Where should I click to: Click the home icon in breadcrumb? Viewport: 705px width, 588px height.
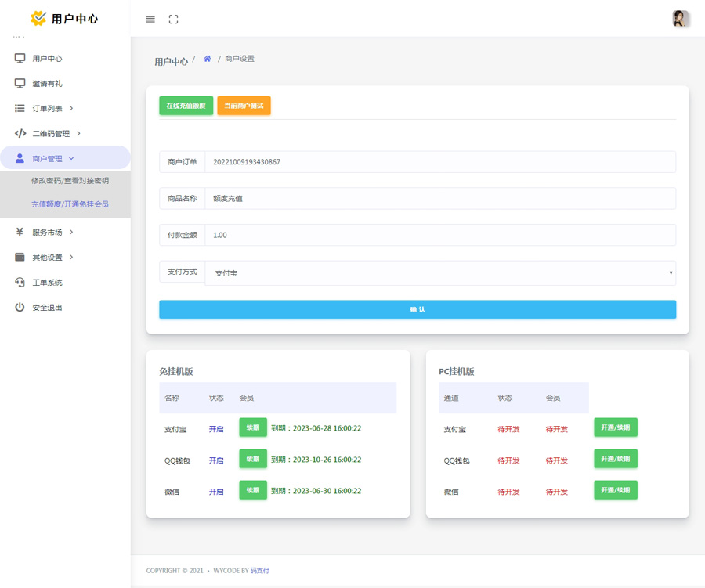pos(208,59)
